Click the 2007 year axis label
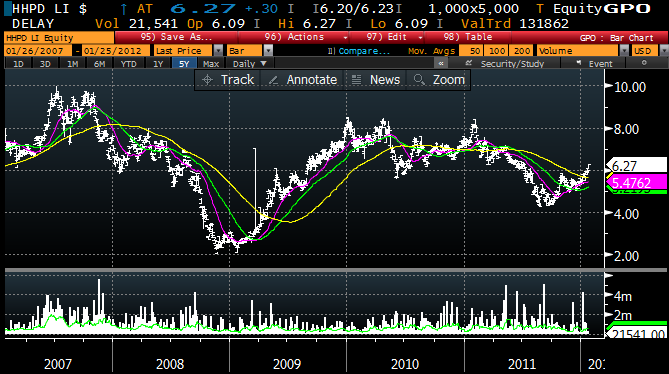The width and height of the screenshot is (669, 374). click(x=58, y=364)
